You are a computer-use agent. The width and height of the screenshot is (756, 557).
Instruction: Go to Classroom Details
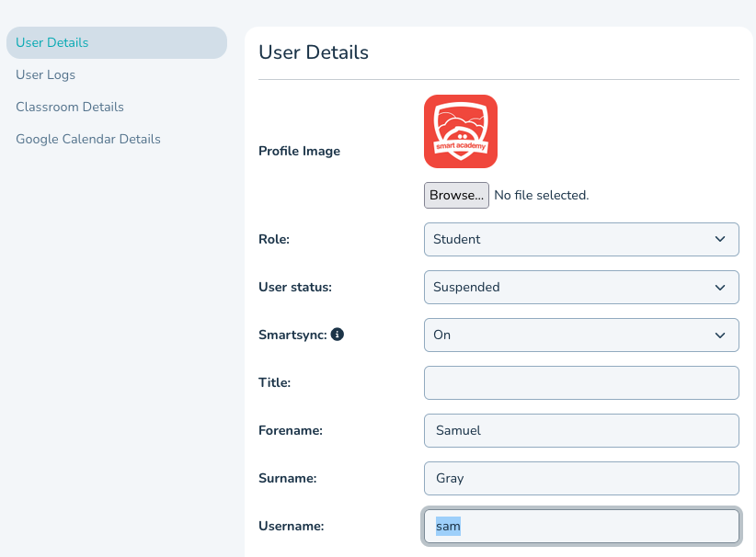[70, 107]
